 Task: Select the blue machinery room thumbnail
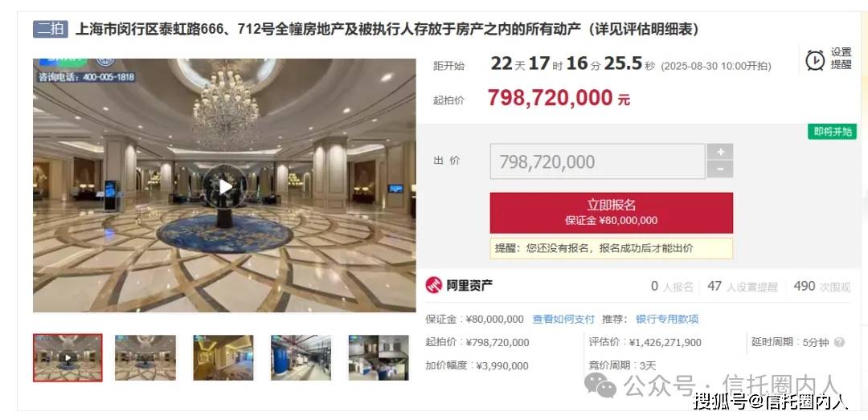click(301, 357)
